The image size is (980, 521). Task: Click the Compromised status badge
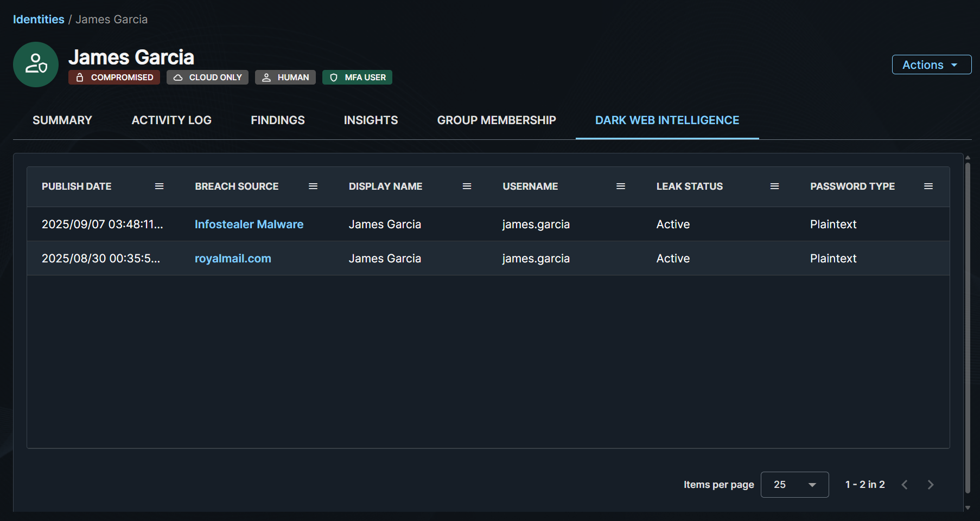[114, 78]
